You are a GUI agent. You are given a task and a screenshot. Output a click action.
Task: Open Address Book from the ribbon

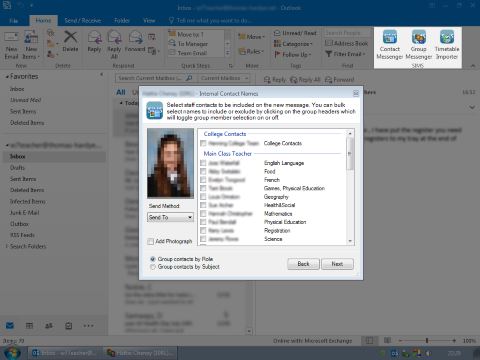347,43
